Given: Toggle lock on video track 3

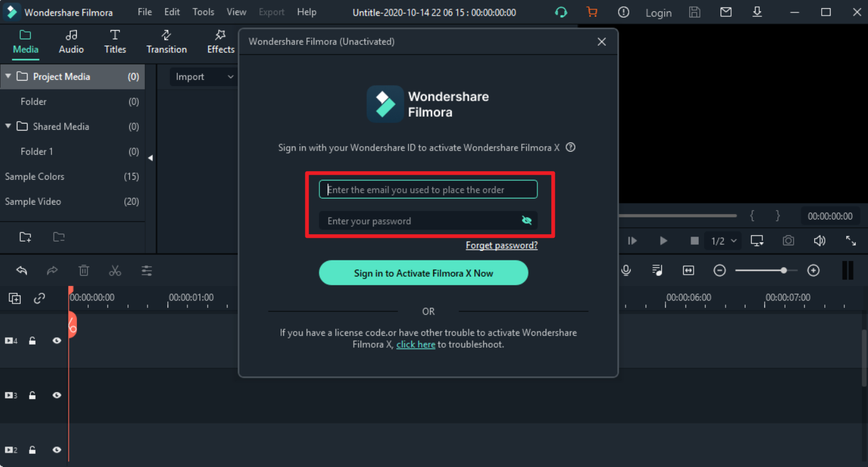Looking at the screenshot, I should point(32,395).
